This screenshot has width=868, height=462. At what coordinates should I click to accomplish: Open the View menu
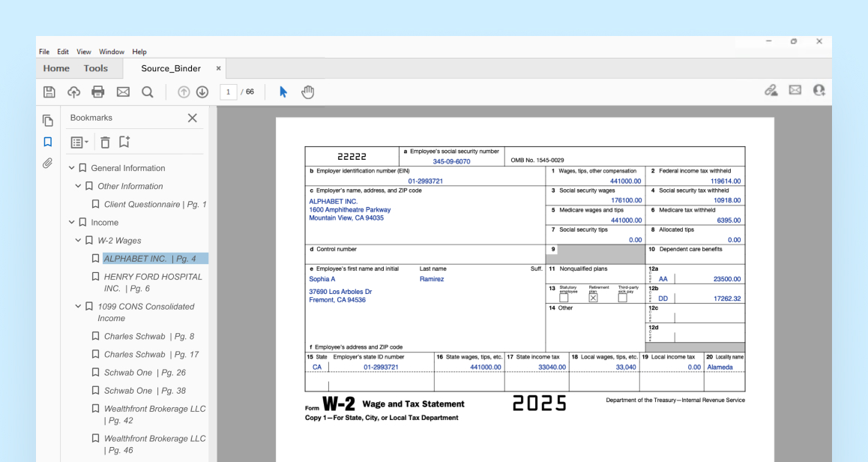click(x=84, y=52)
